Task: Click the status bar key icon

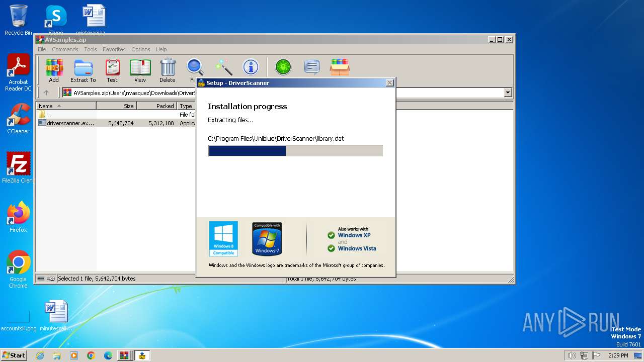Action: point(51,279)
